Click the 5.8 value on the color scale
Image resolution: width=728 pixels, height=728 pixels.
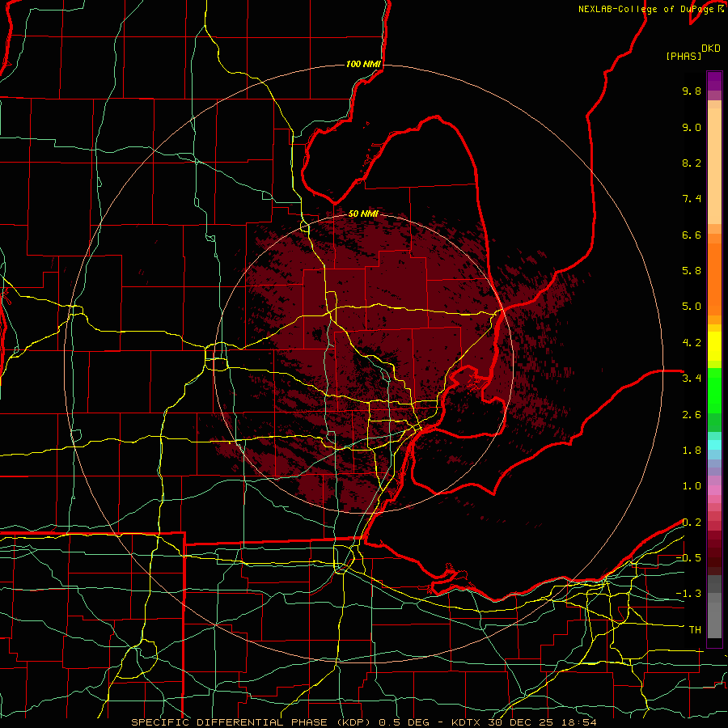[x=692, y=271]
